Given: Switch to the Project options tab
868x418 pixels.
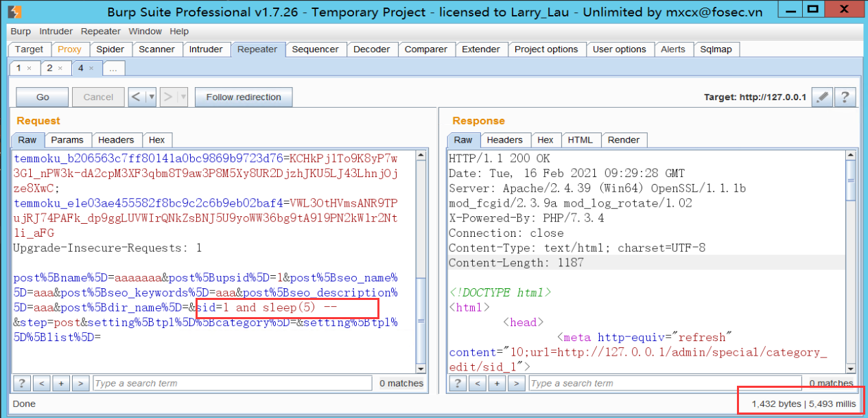Looking at the screenshot, I should (546, 49).
